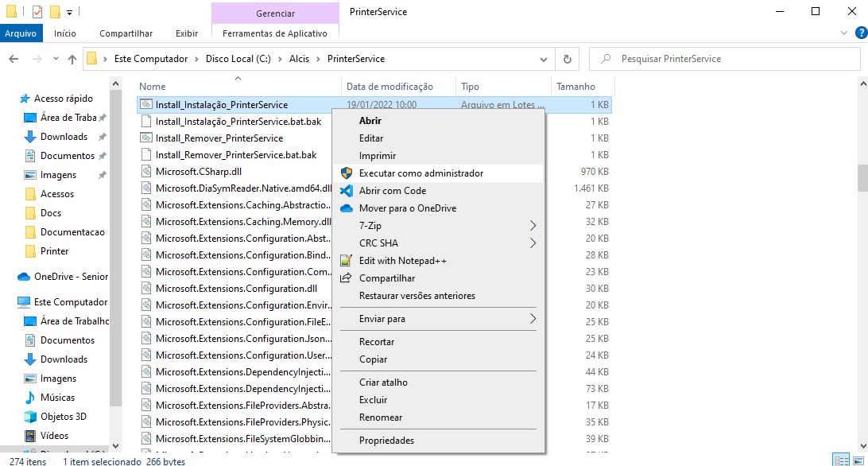Viewport: 868px width, 466px height.
Task: Select Microsoft.DiaSymReader.Native.amd64.dll file name
Action: click(x=243, y=188)
